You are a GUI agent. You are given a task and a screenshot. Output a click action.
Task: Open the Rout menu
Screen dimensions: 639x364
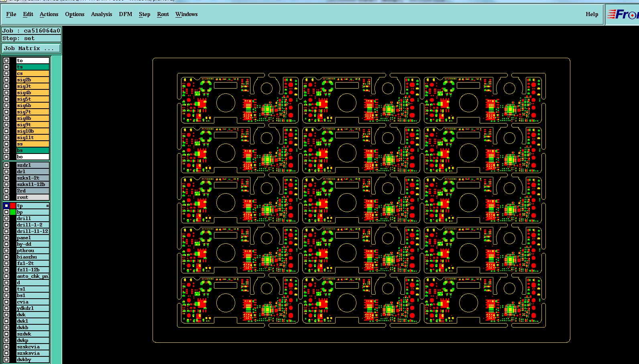163,14
